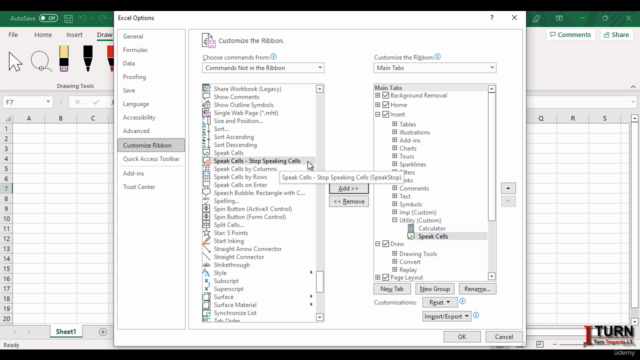This screenshot has width=640, height=360.
Task: Click the Save icon in title bar
Action: click(69, 18)
